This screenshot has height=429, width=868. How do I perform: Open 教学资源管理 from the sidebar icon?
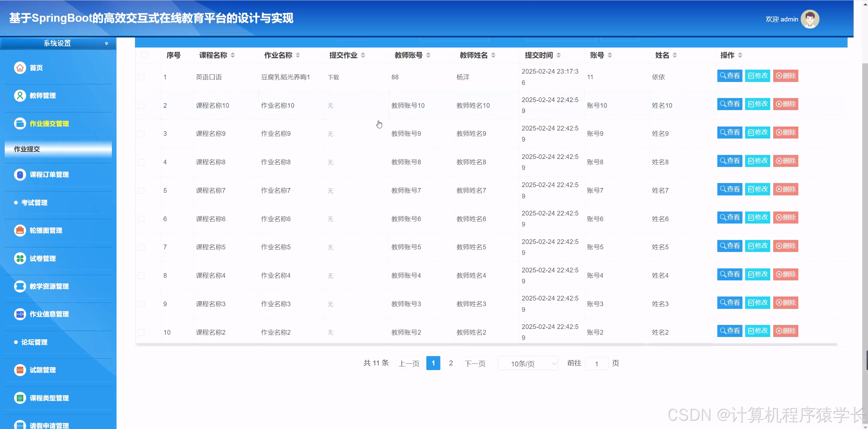(x=20, y=286)
